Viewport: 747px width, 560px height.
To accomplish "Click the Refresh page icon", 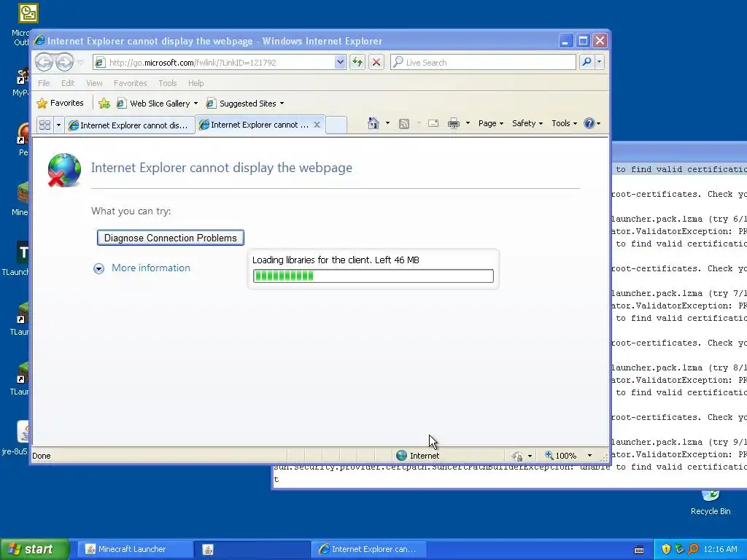I will [x=357, y=63].
